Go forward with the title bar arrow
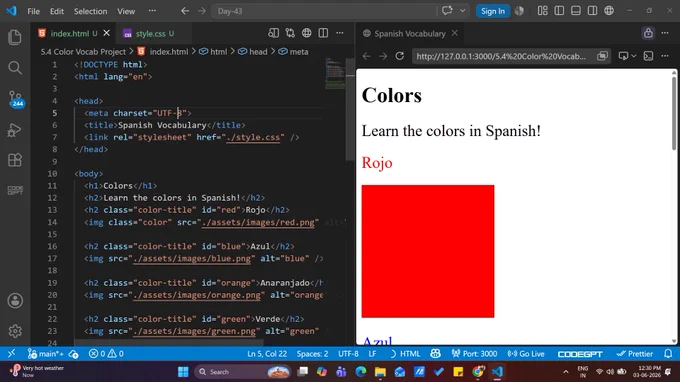The width and height of the screenshot is (680, 382). click(202, 11)
